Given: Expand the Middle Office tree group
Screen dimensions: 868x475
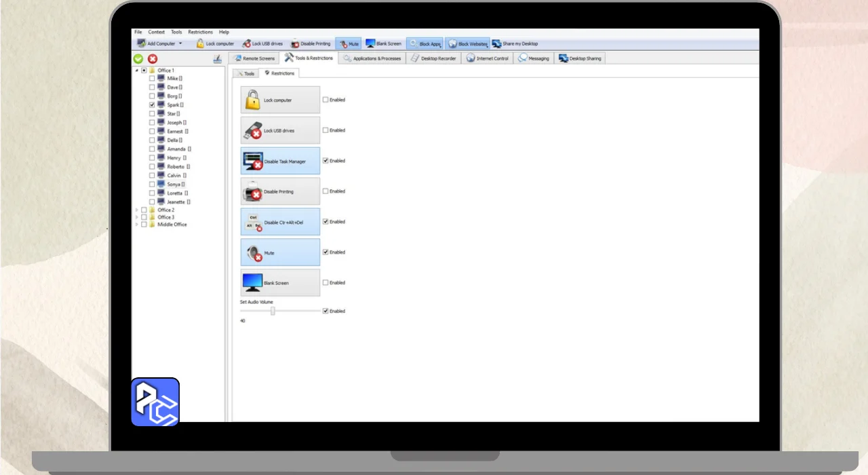Looking at the screenshot, I should click(136, 225).
